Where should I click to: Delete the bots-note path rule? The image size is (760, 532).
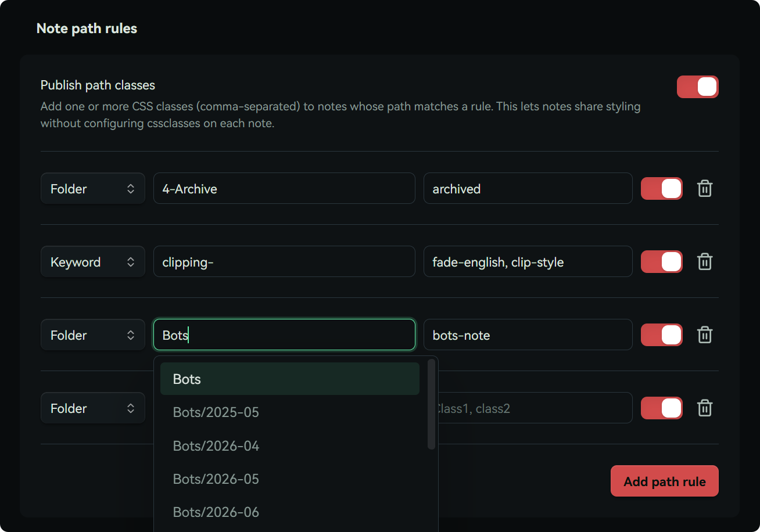pos(705,335)
